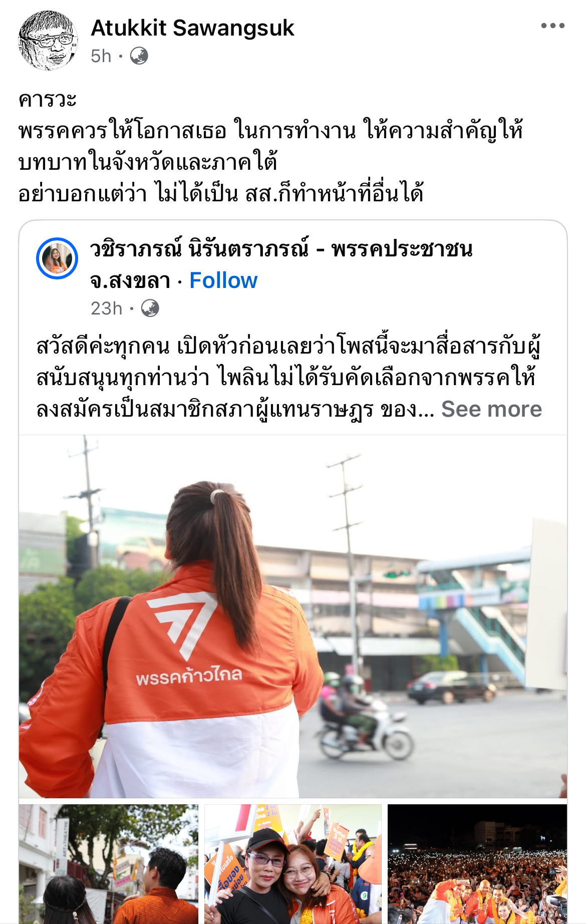Open the วชิราภรณ์ นิรันตราภรณ์ page name link
Viewport: 586px width, 924px height.
(281, 264)
